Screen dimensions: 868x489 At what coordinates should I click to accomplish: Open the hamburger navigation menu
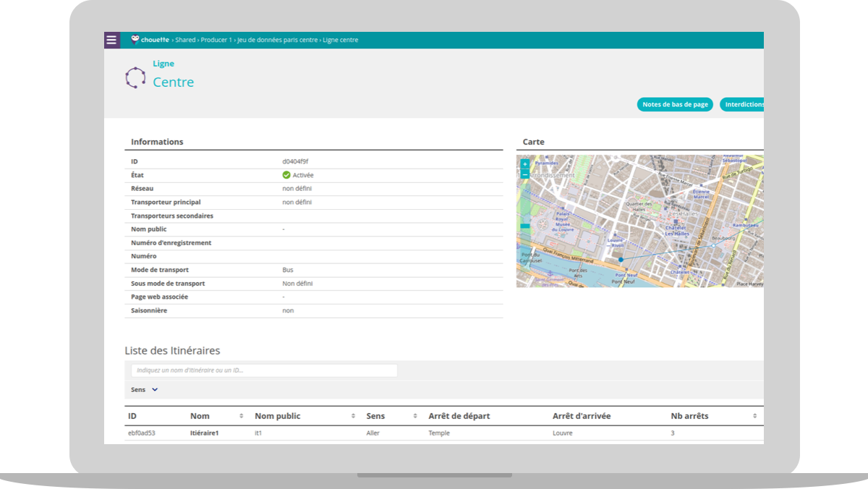(x=111, y=40)
